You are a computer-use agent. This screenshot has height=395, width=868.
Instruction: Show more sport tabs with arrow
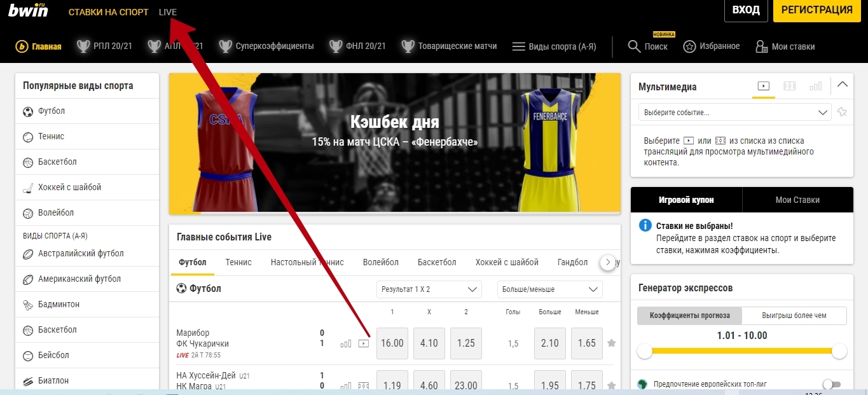coord(608,262)
